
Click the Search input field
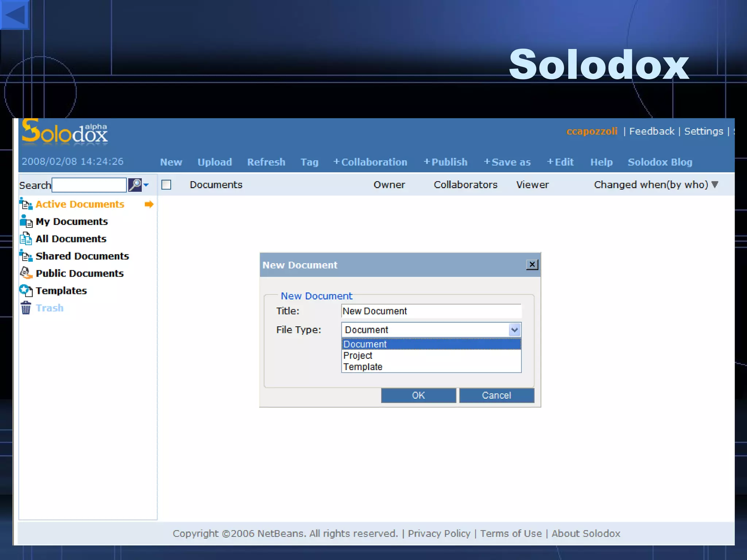[x=89, y=185]
